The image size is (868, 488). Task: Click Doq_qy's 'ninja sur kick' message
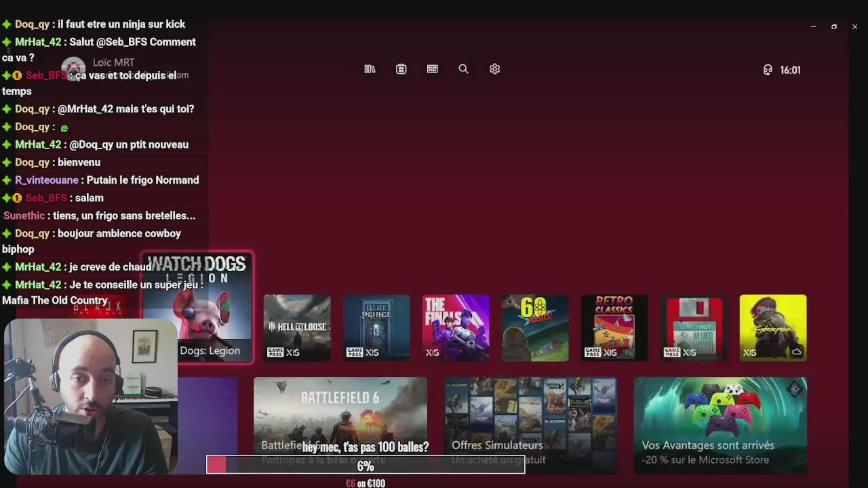pos(94,24)
